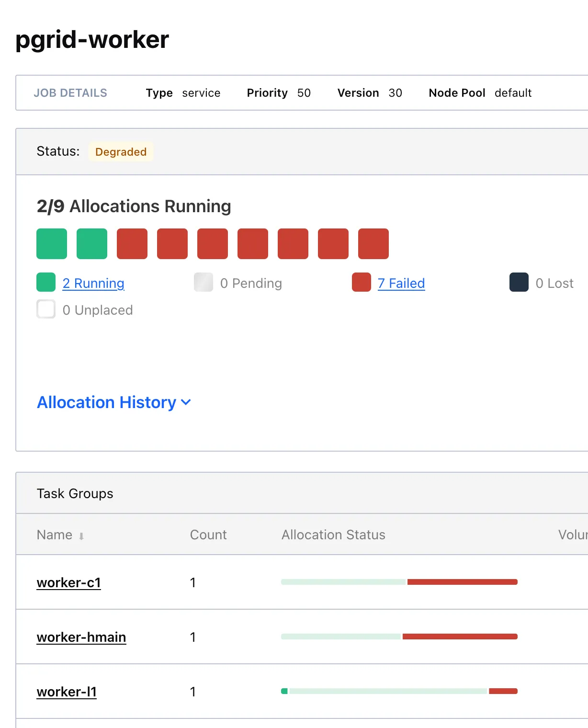Open the worker-l1 task group
Screen dimensions: 588x728
[x=67, y=692]
